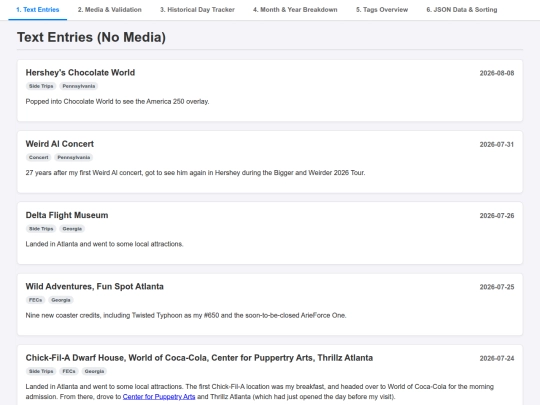This screenshot has width=540, height=405.
Task: Click Delta Flight Museum's Landed in Atlanta description
Action: [x=104, y=244]
